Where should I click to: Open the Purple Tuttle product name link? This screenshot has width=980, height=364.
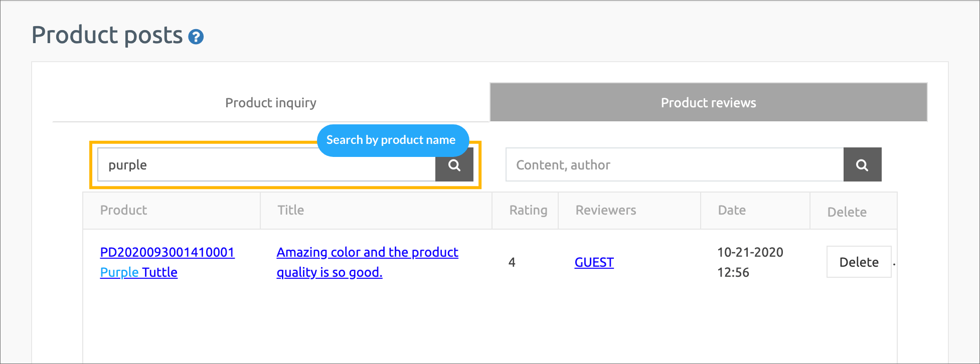click(138, 272)
